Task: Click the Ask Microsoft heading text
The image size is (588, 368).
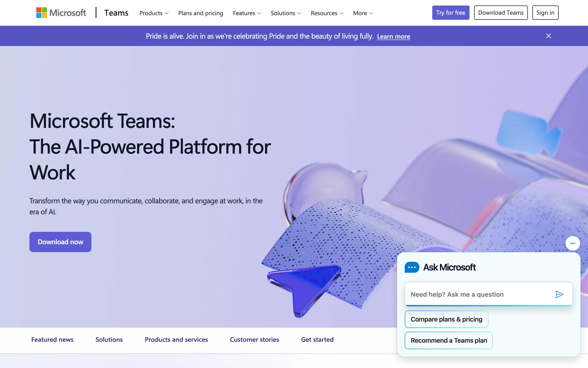Action: (x=449, y=267)
